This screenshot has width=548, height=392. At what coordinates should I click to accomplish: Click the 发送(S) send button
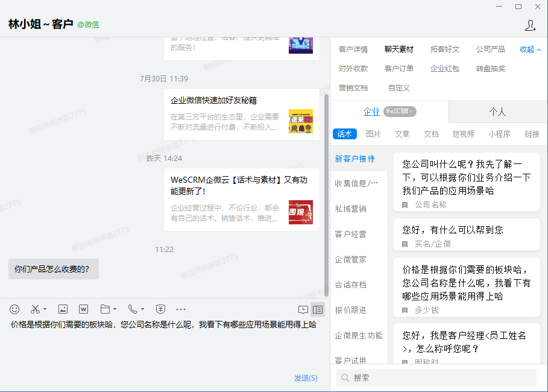click(306, 378)
